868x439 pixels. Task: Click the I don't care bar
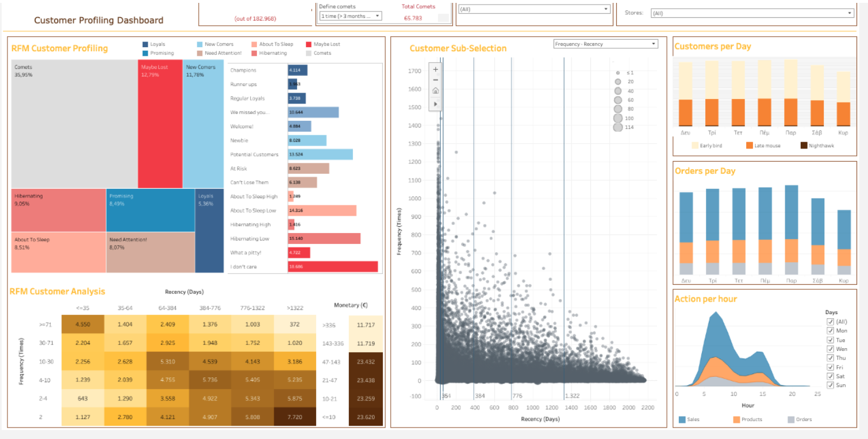pyautogui.click(x=333, y=267)
